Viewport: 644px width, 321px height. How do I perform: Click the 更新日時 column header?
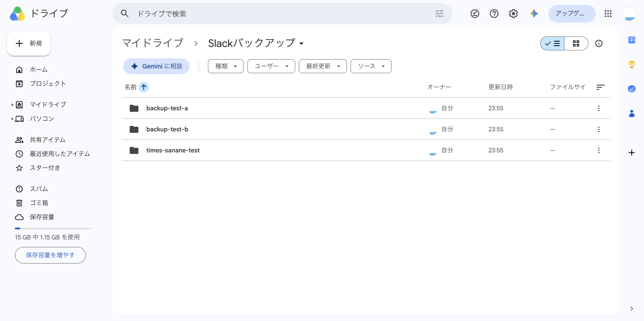pos(501,87)
